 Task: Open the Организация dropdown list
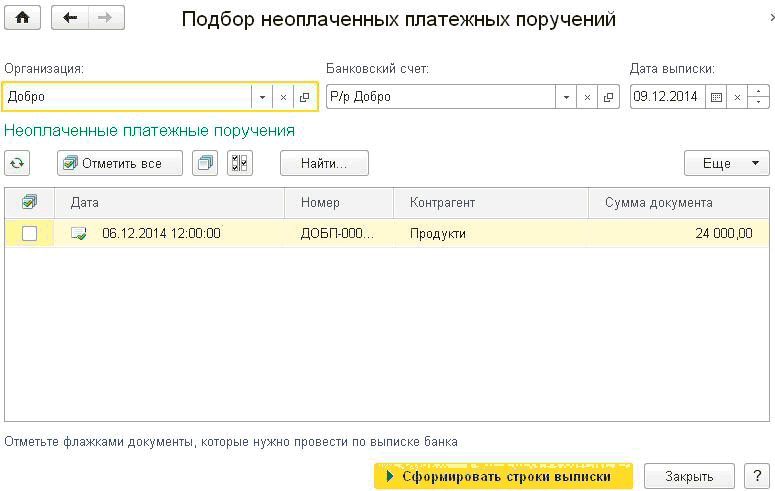point(262,97)
